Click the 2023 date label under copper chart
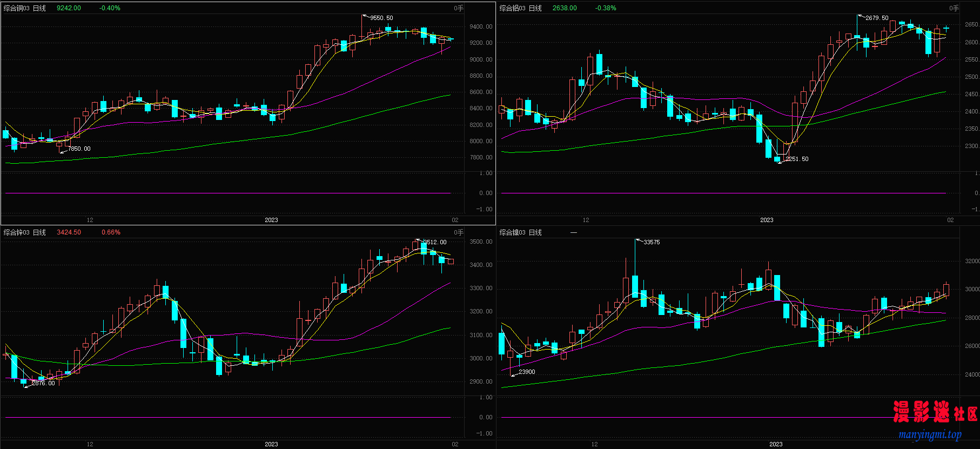980x449 pixels. (x=271, y=220)
